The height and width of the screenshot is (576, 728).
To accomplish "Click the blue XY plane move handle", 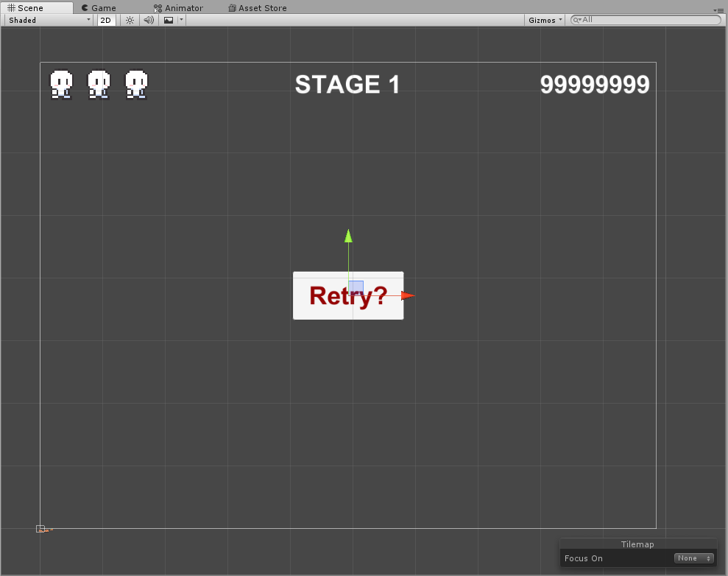I will point(356,287).
